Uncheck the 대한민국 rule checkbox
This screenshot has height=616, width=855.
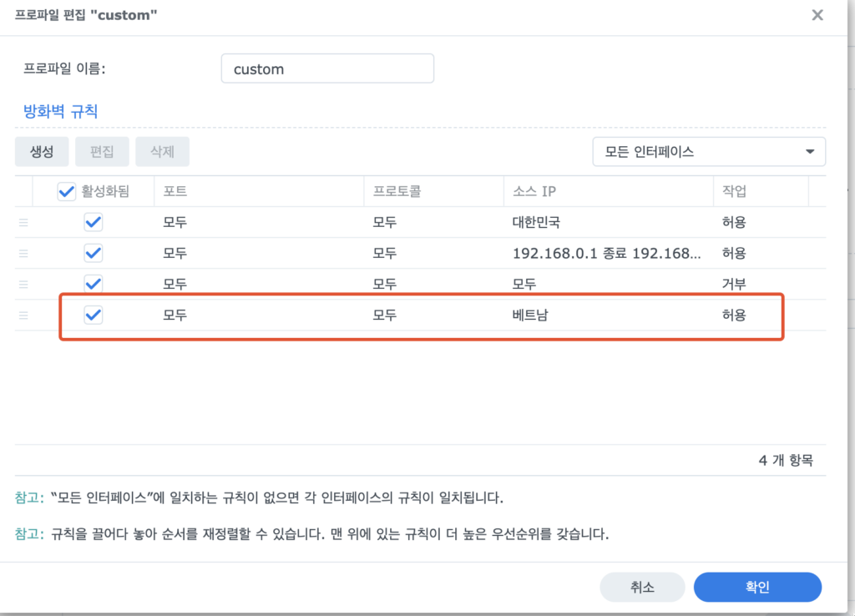94,222
